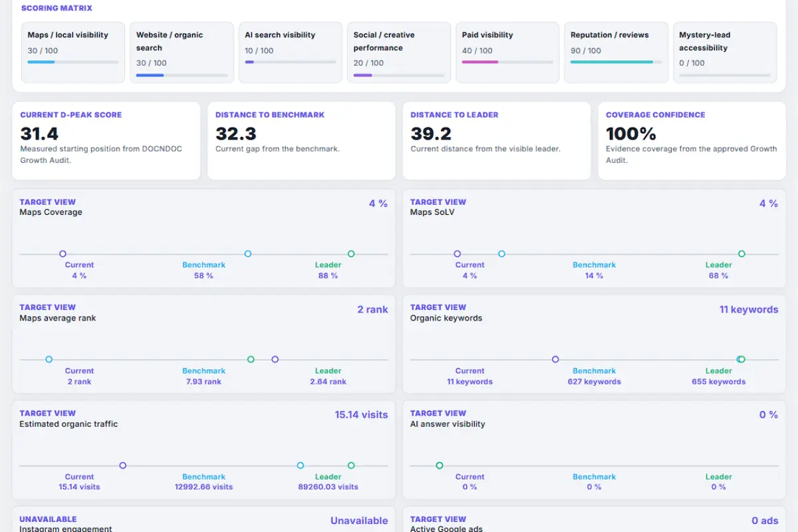Click the '2.64 rank' Leader value
798x532 pixels.
click(328, 382)
